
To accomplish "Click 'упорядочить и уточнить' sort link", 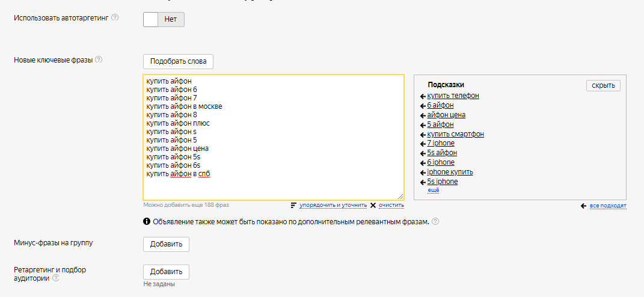I will point(333,205).
